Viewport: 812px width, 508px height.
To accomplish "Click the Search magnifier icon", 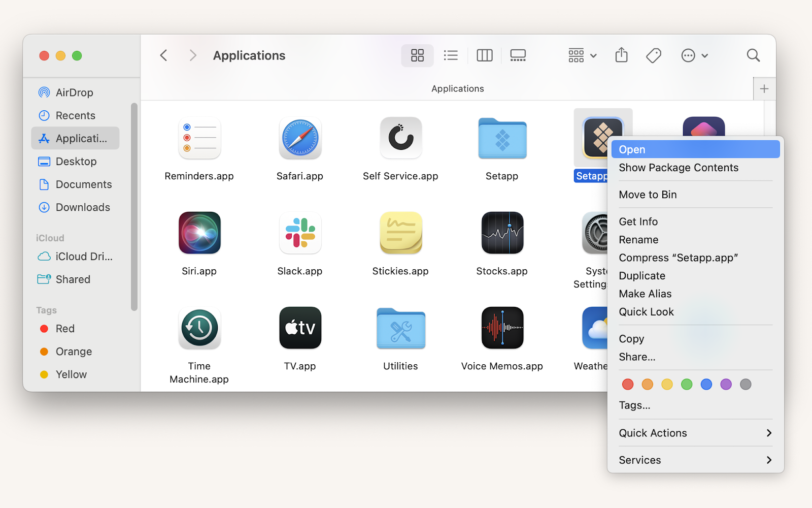I will [753, 55].
